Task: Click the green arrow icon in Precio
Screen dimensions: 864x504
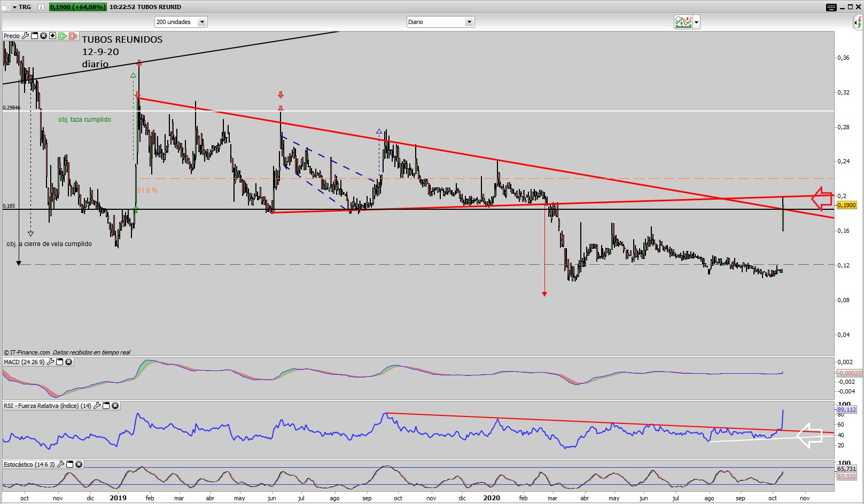Action: click(62, 36)
